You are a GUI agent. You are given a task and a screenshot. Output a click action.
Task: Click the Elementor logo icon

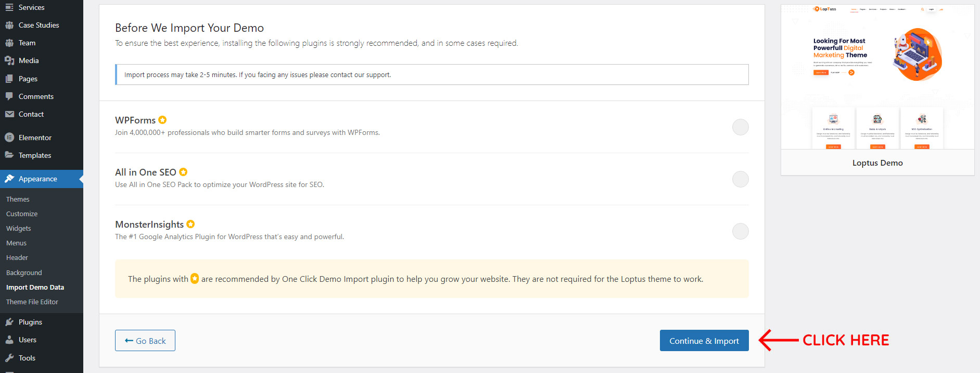[x=9, y=138]
